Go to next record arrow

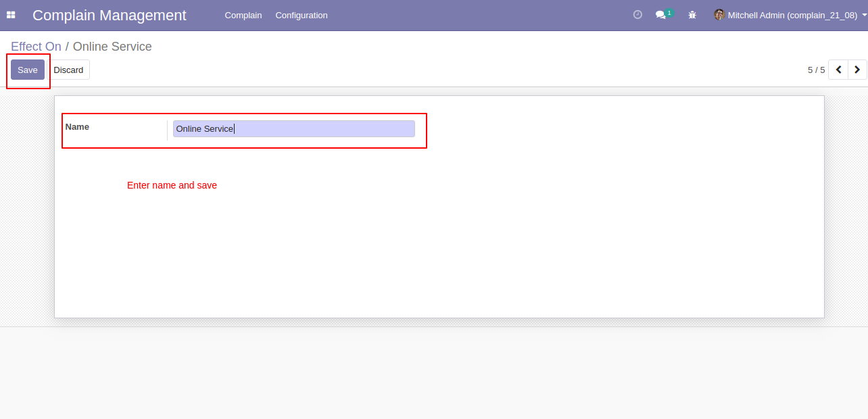pyautogui.click(x=857, y=70)
